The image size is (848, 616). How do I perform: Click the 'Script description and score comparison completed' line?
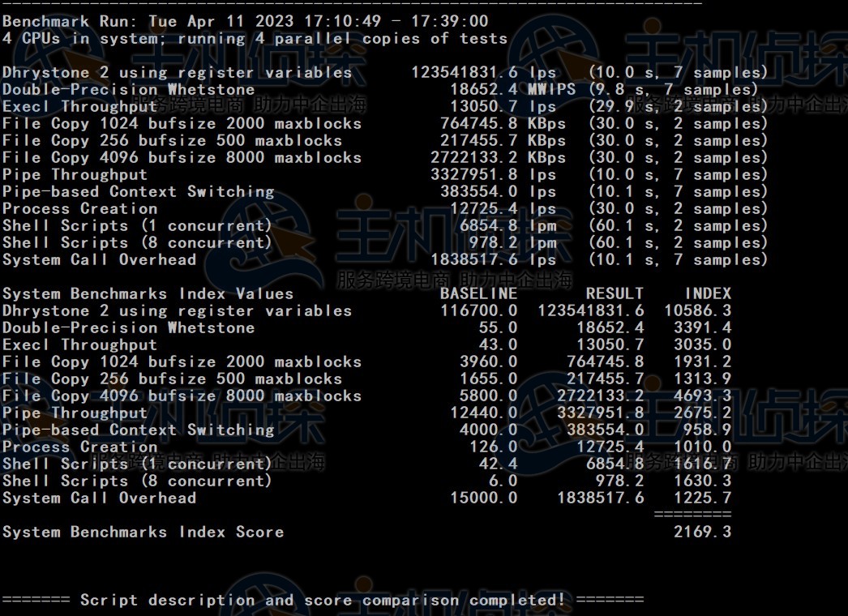[x=323, y=600]
